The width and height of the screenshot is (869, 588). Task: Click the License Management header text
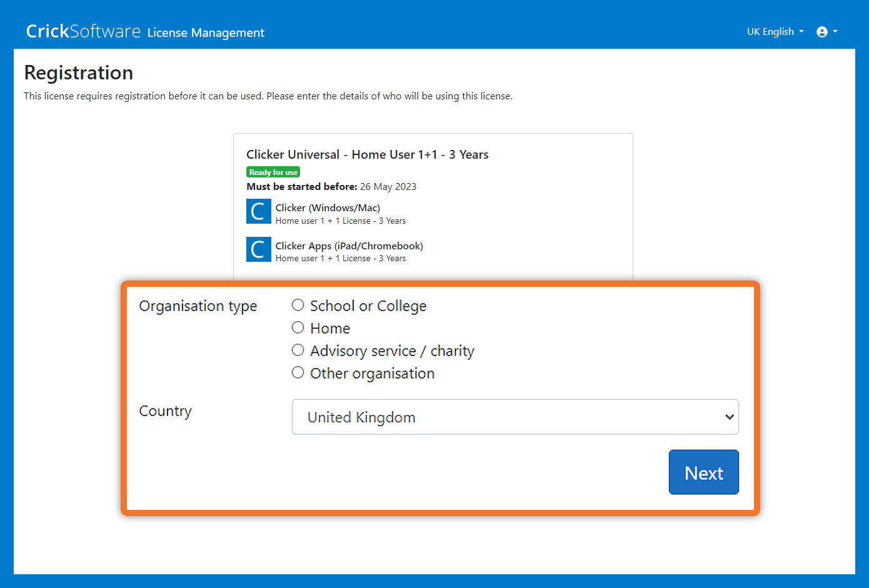pyautogui.click(x=206, y=32)
